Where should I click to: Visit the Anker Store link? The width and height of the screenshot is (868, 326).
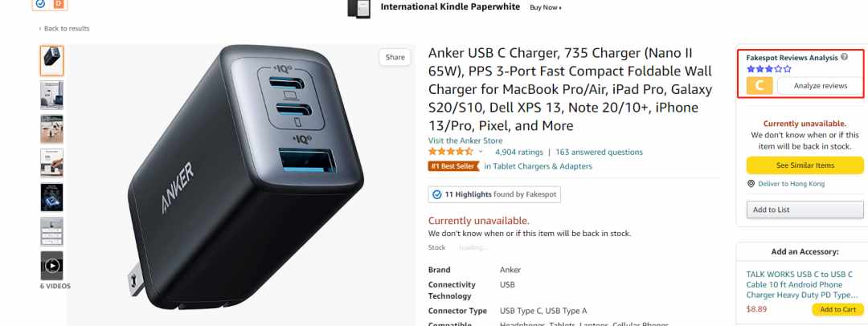pyautogui.click(x=465, y=141)
